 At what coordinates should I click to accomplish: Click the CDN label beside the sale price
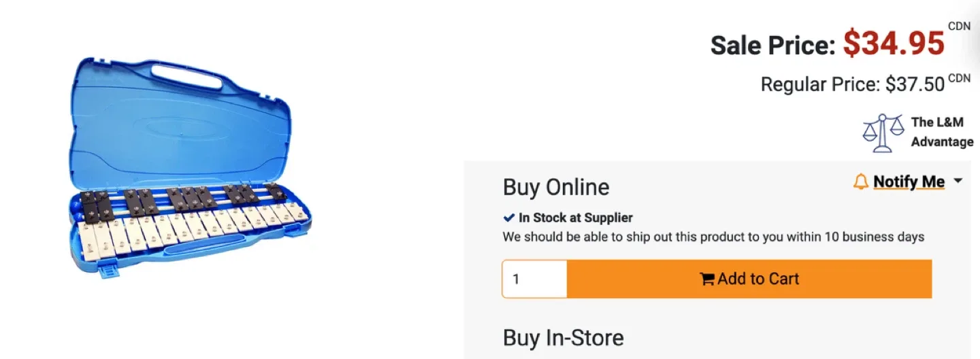point(958,27)
